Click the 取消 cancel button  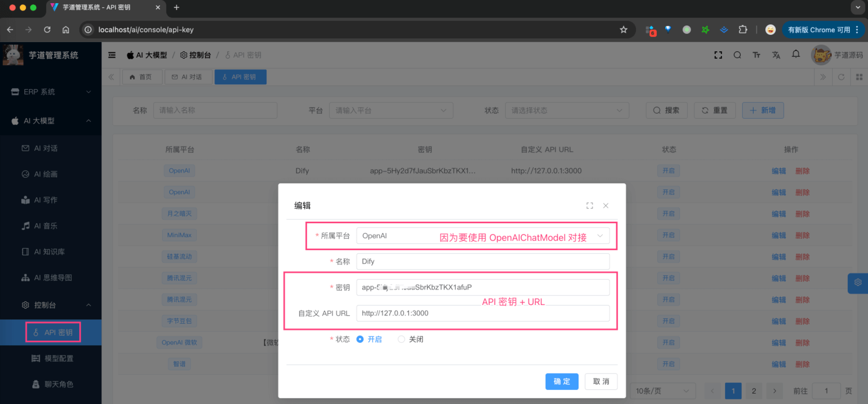[x=601, y=382]
